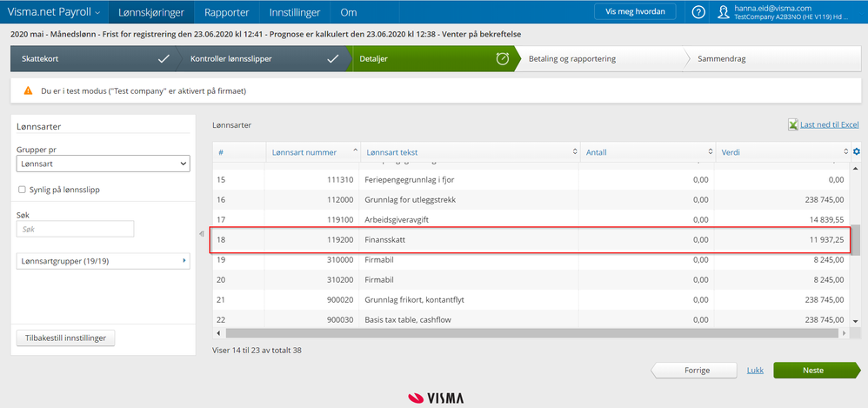Go to Sammendrag wizard step
The width and height of the screenshot is (868, 408).
[x=775, y=58]
